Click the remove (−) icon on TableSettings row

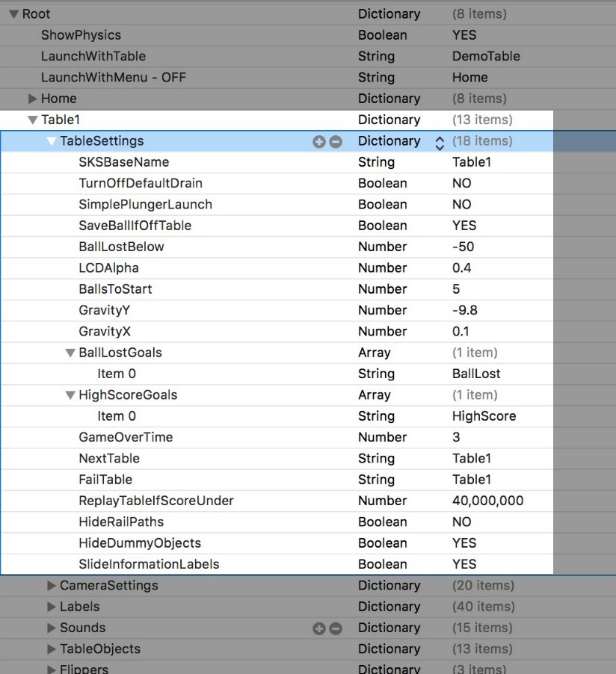335,140
